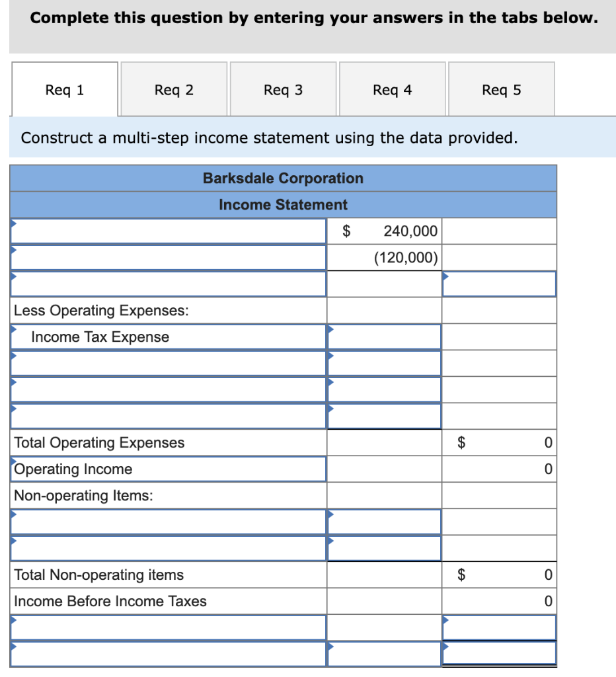The height and width of the screenshot is (677, 616).
Task: Open first label dropdown under Non-operating Items
Action: click(x=169, y=522)
